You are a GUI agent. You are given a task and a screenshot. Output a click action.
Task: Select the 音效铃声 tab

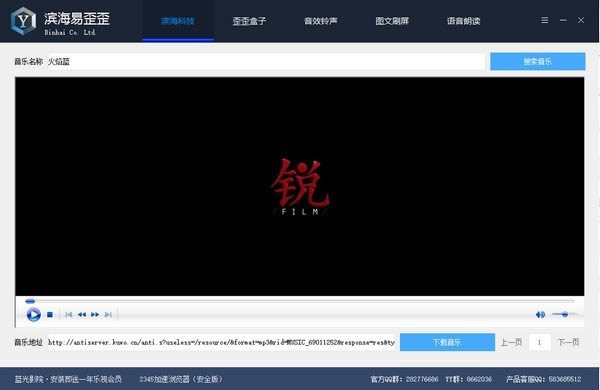pyautogui.click(x=321, y=21)
